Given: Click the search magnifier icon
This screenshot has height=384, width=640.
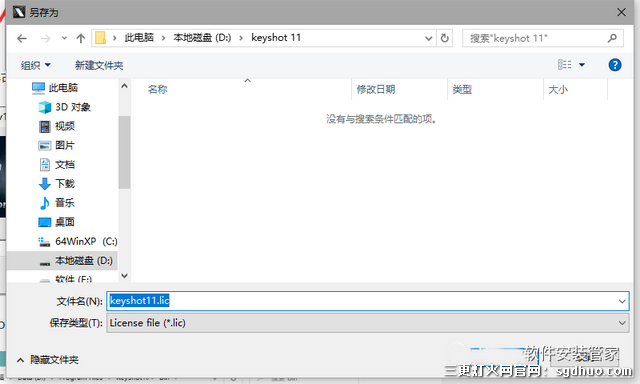Looking at the screenshot, I should 612,38.
